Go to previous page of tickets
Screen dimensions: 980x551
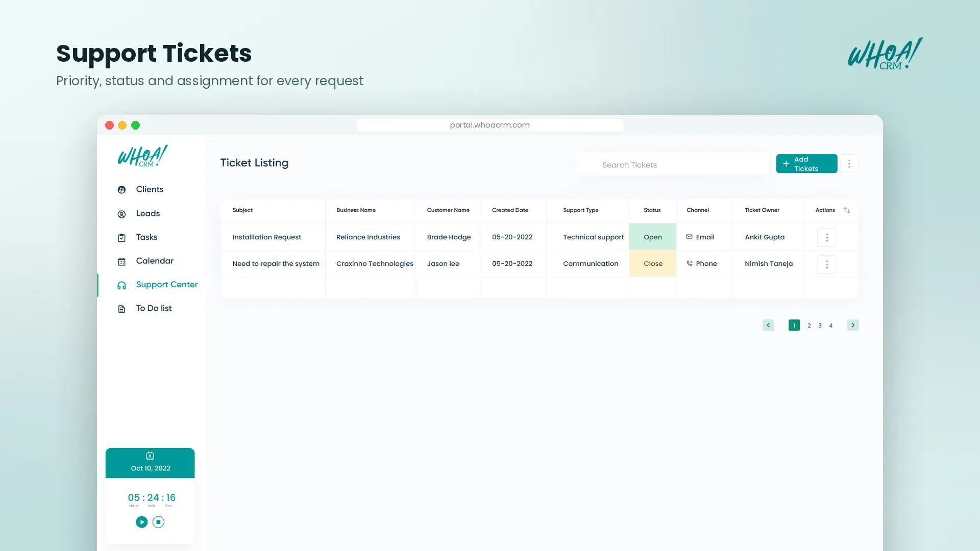coord(768,325)
